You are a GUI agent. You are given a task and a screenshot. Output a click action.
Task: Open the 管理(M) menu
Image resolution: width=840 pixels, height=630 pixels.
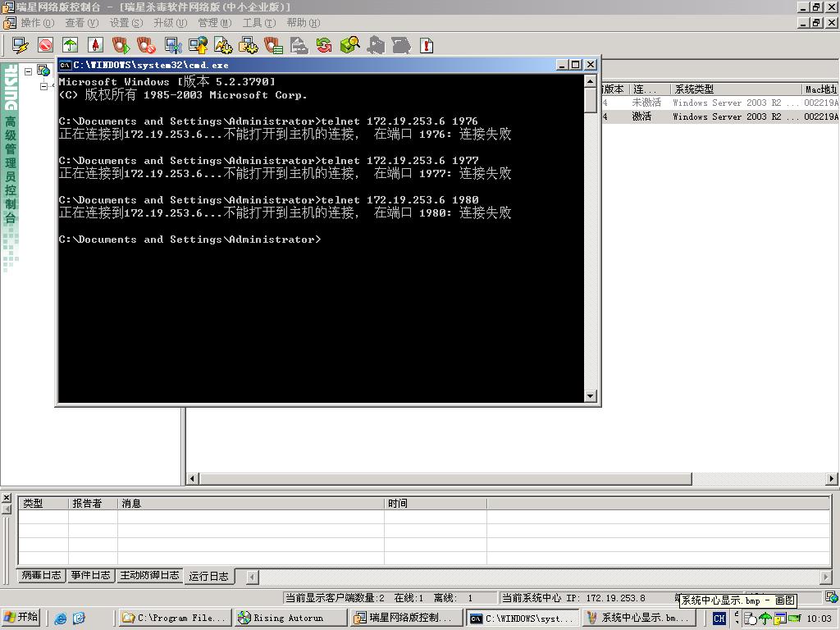(x=215, y=22)
